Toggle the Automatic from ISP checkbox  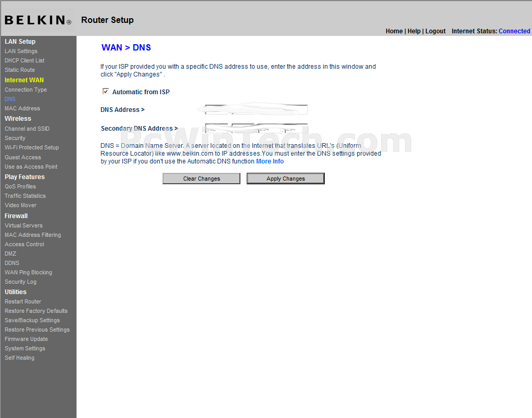(x=106, y=91)
